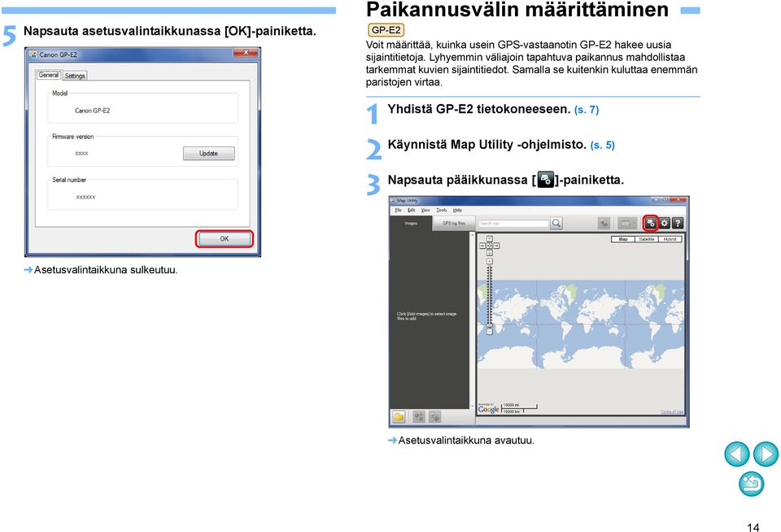
Task: Click the 'Click [Add images] to select image files' hint
Action: 426,316
